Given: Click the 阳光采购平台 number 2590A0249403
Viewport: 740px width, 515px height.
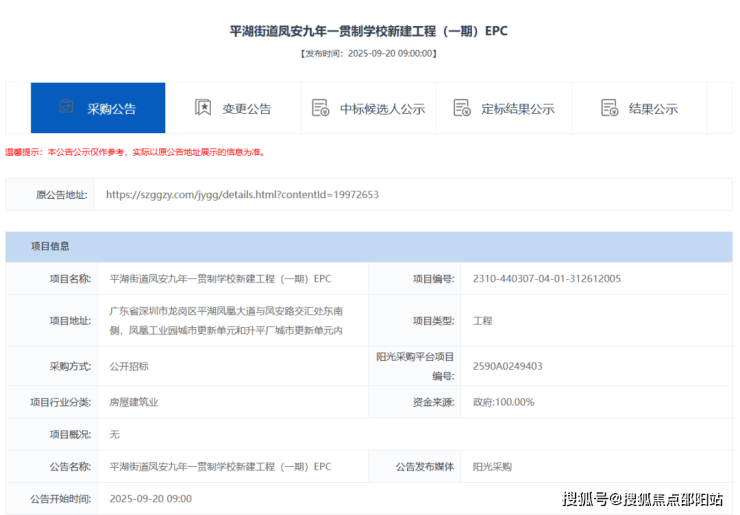Looking at the screenshot, I should click(508, 366).
